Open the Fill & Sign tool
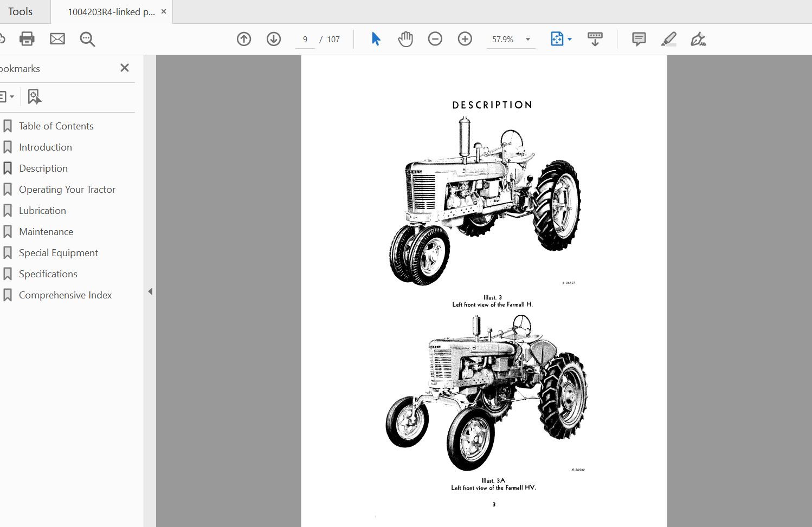The height and width of the screenshot is (527, 812). (698, 38)
